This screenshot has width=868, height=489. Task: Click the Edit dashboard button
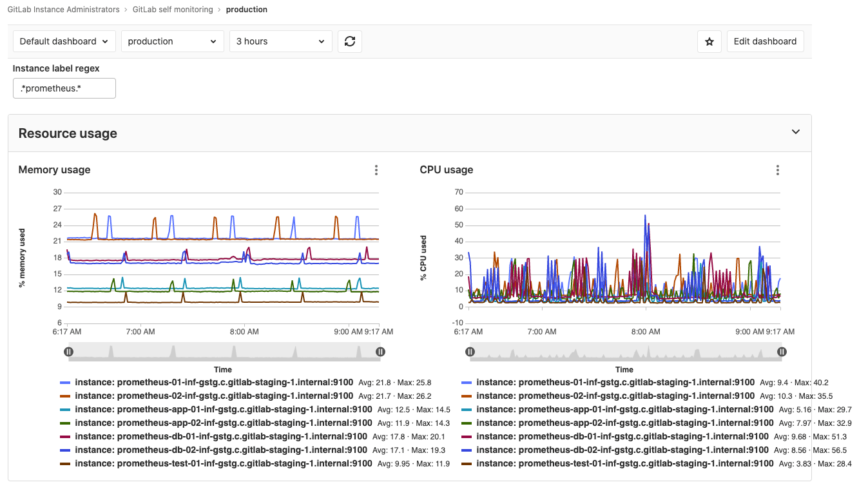tap(765, 41)
